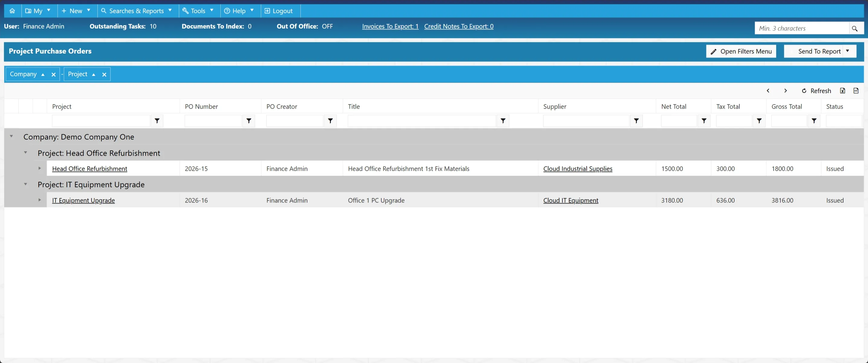Sort by Title column header
The image size is (868, 363).
coord(354,107)
